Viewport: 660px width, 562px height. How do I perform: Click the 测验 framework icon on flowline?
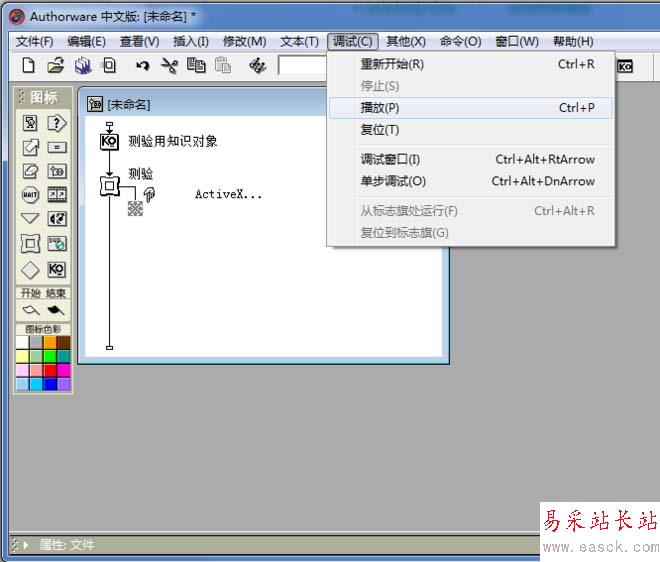109,186
